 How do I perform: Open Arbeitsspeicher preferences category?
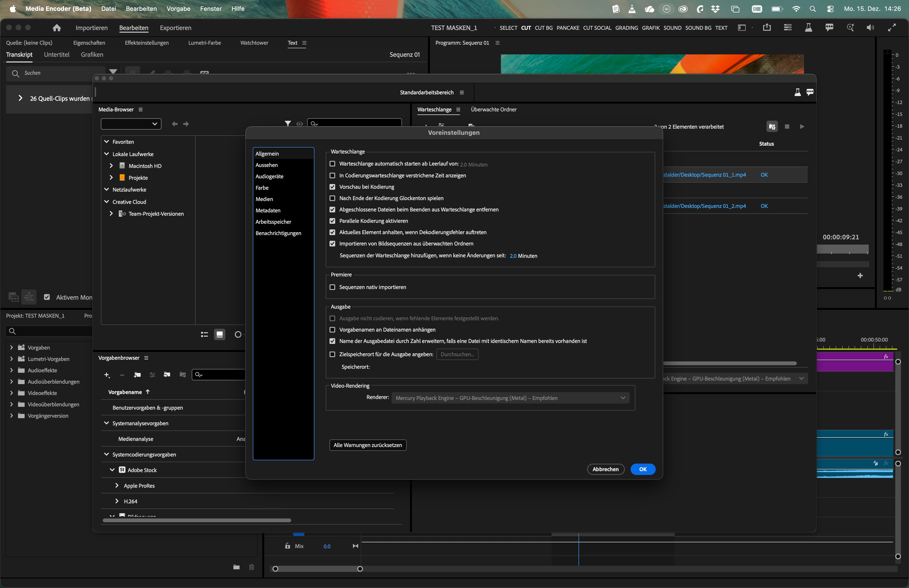[x=273, y=222]
